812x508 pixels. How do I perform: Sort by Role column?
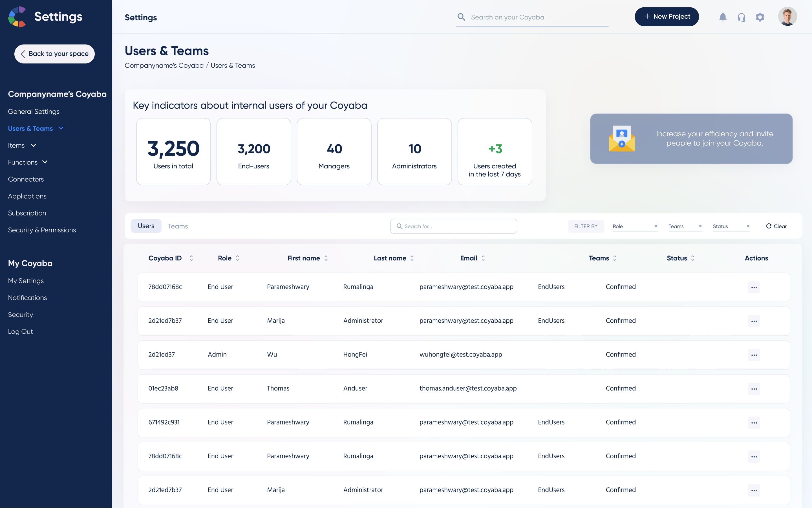pos(237,258)
